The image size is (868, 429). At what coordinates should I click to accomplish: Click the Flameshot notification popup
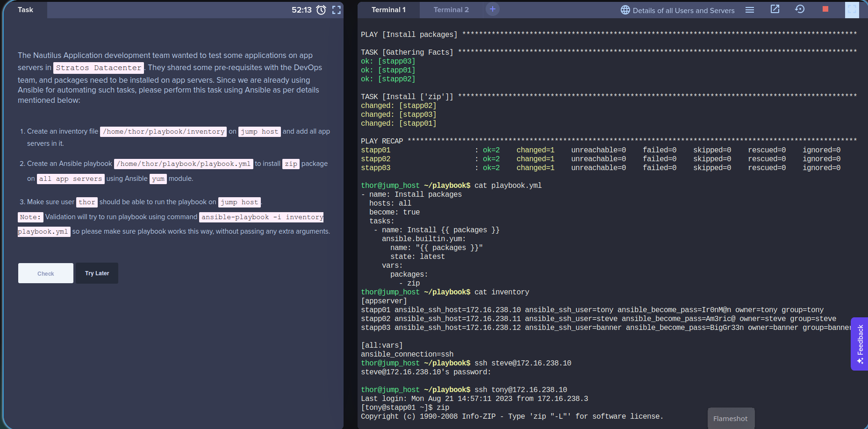pyautogui.click(x=731, y=419)
